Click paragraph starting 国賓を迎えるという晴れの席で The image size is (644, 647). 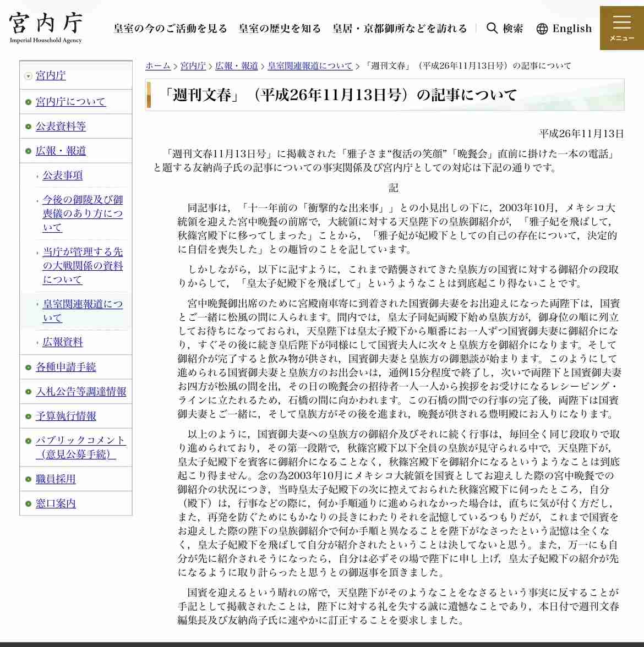point(399,606)
